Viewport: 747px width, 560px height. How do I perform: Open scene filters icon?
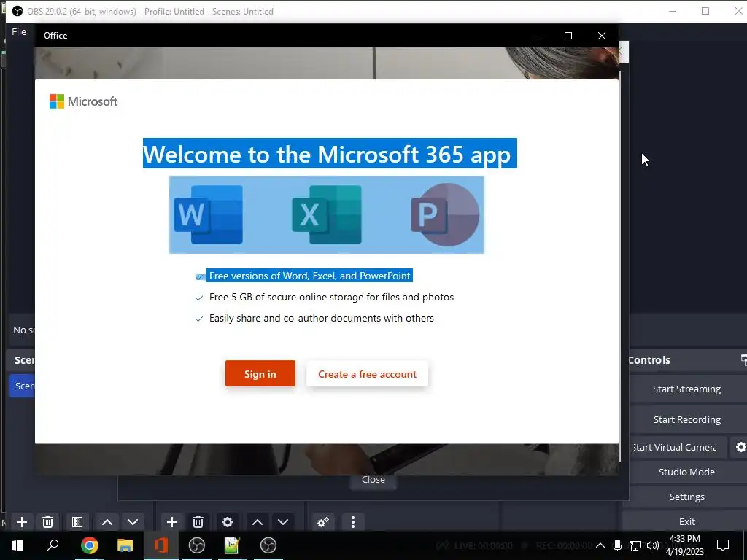point(77,522)
